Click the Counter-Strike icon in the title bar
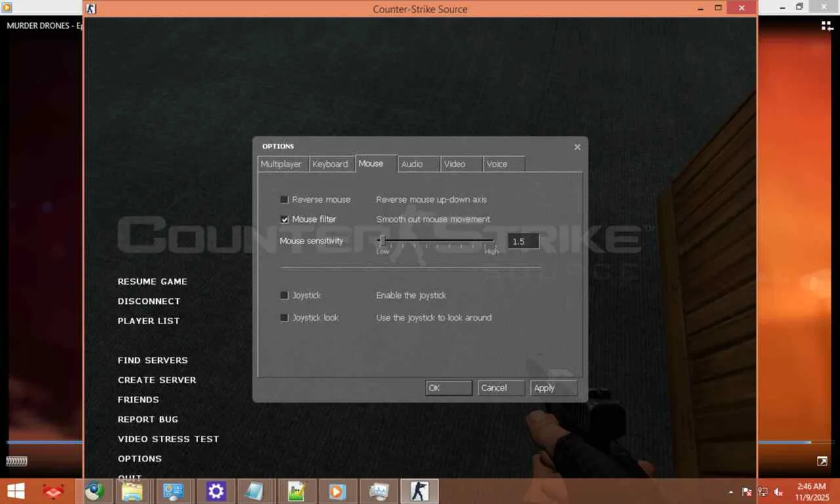 click(x=92, y=9)
